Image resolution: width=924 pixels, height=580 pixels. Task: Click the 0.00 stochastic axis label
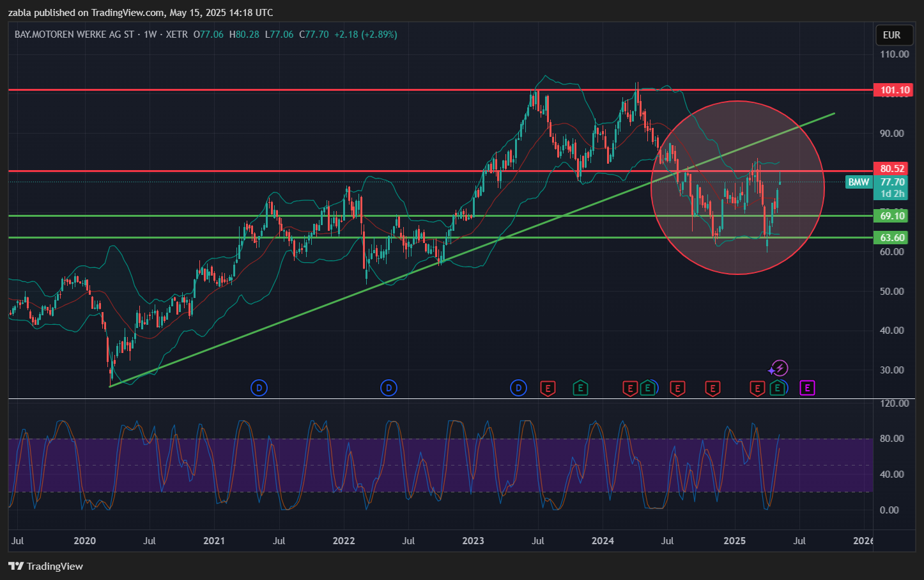889,510
